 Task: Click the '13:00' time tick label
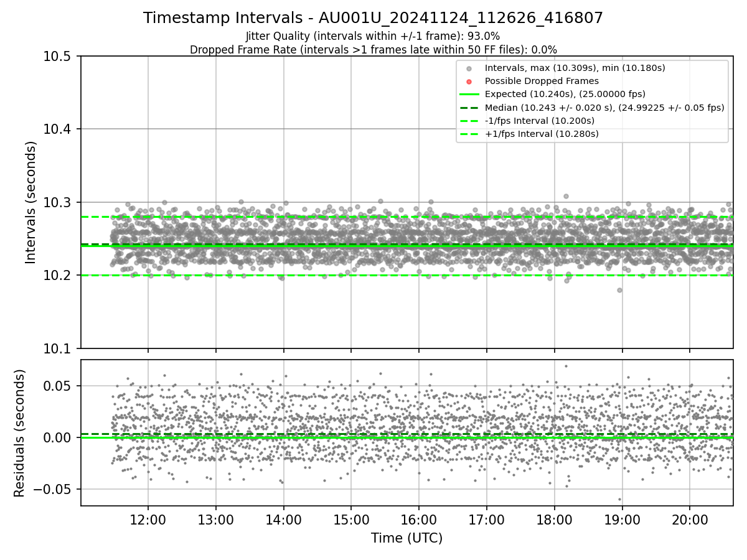pyautogui.click(x=216, y=519)
